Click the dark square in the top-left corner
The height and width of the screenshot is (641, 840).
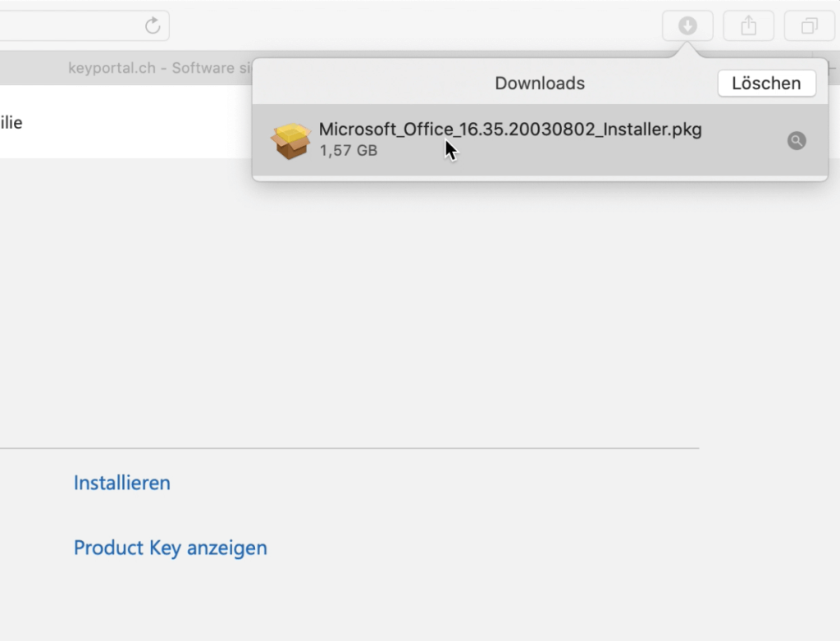8,8
